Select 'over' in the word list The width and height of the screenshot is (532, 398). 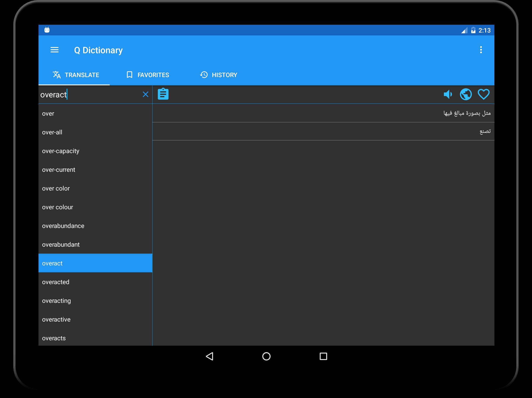95,113
